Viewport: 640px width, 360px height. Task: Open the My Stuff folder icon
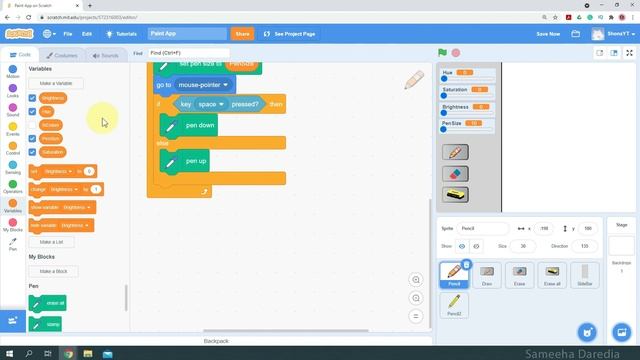coord(576,34)
